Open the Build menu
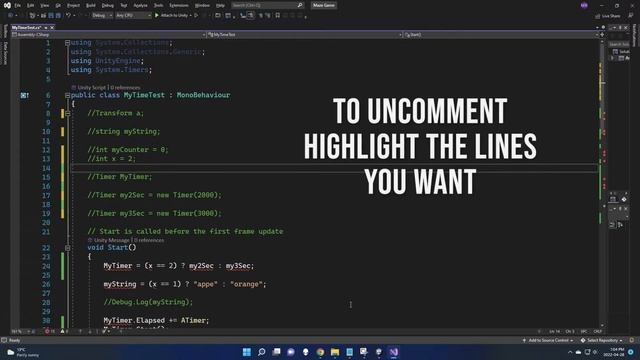The width and height of the screenshot is (640, 360). 91,5
